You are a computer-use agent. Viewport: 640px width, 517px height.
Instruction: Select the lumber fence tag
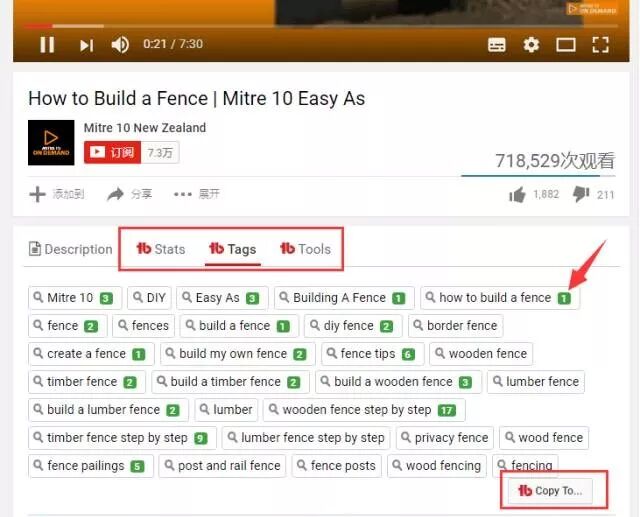point(536,382)
